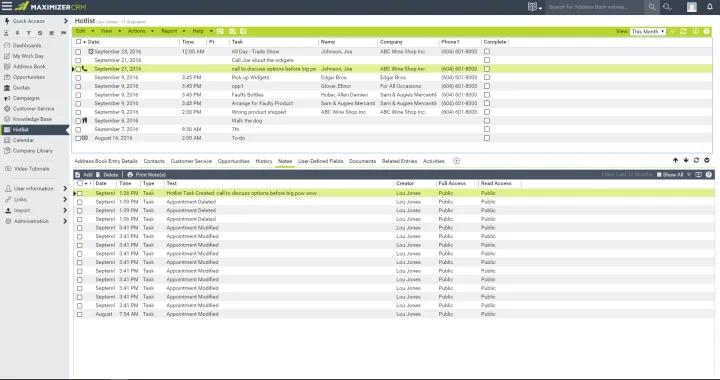The width and height of the screenshot is (720, 380).
Task: Refresh the details pane with circular arrows icon
Action: [696, 160]
